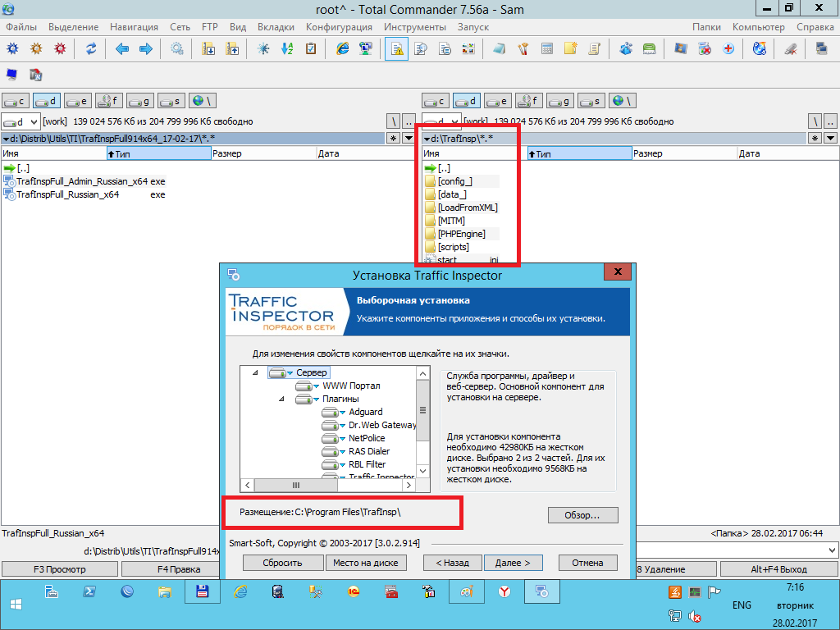Click component tree vertical scrollbar down arrow

(422, 472)
